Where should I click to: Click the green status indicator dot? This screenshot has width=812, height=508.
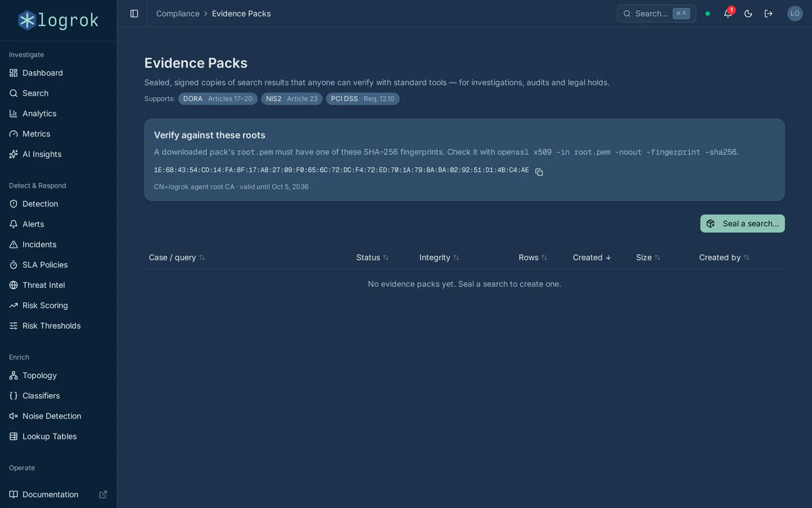(x=708, y=14)
